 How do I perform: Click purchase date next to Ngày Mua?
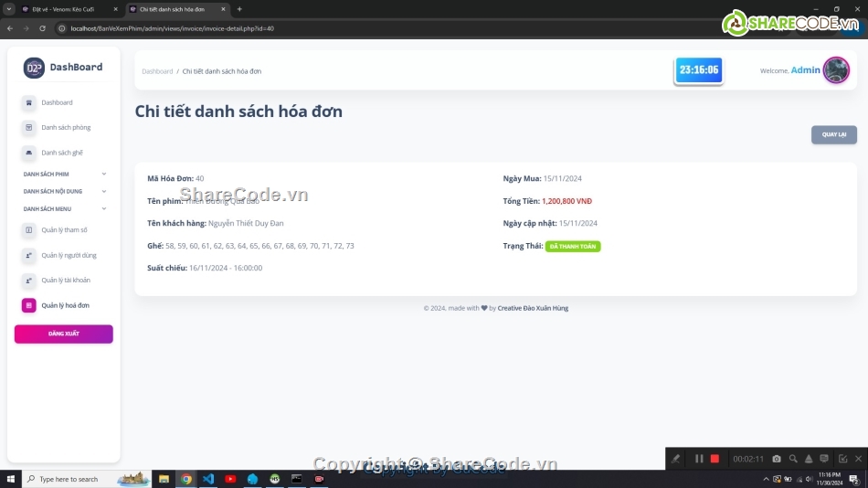(x=563, y=178)
